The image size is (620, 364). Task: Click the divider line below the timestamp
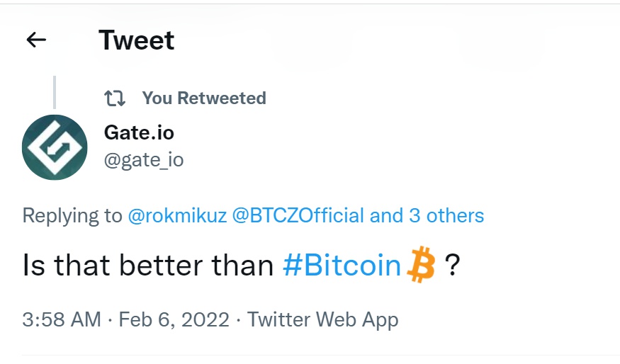point(320,355)
